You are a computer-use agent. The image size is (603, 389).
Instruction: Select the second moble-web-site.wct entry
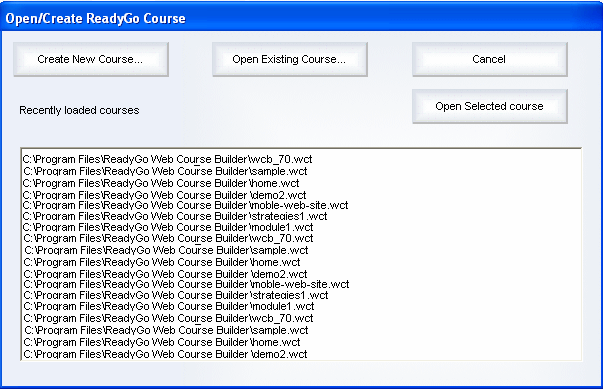click(x=186, y=284)
